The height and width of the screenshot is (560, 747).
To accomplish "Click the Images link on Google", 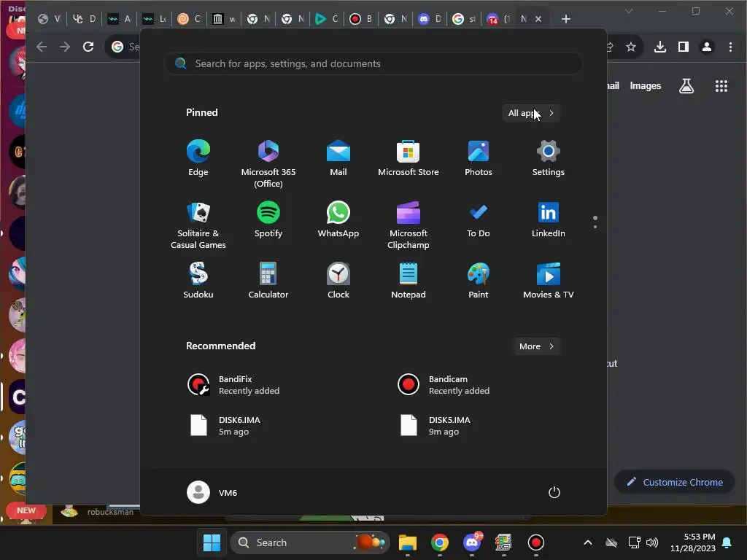I will [645, 86].
